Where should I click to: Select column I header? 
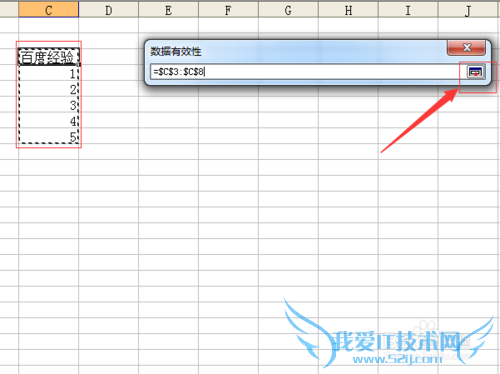click(408, 10)
